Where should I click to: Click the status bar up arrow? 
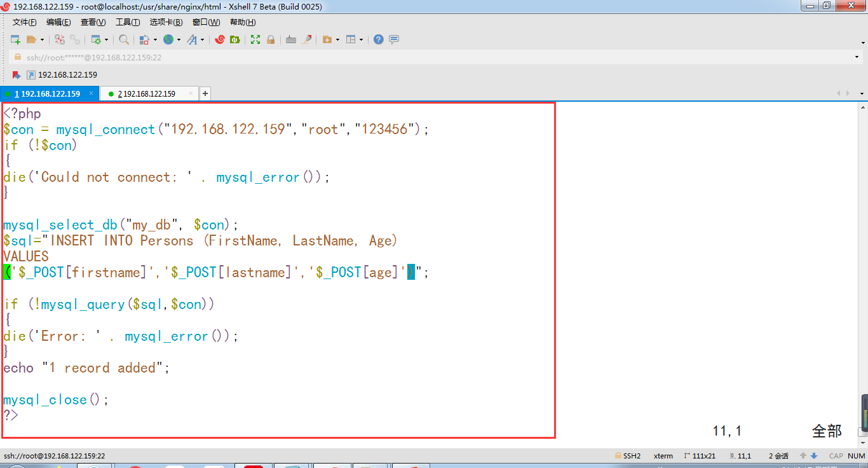[803, 456]
